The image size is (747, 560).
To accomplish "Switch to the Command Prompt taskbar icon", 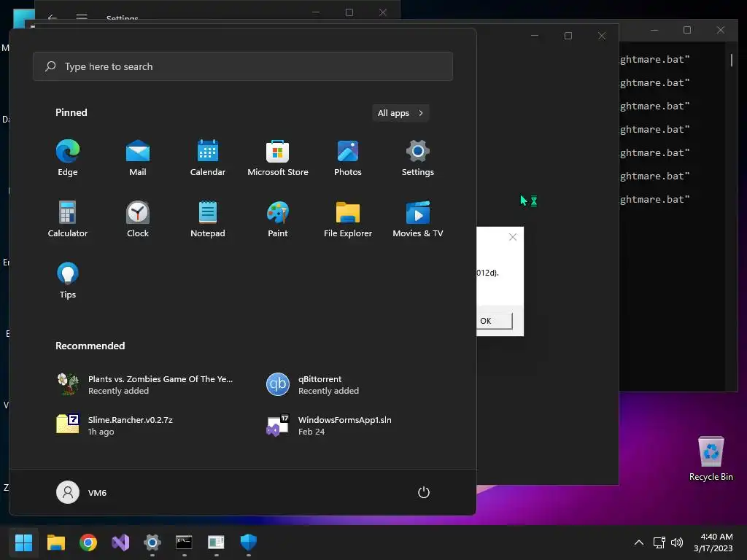I will [184, 542].
